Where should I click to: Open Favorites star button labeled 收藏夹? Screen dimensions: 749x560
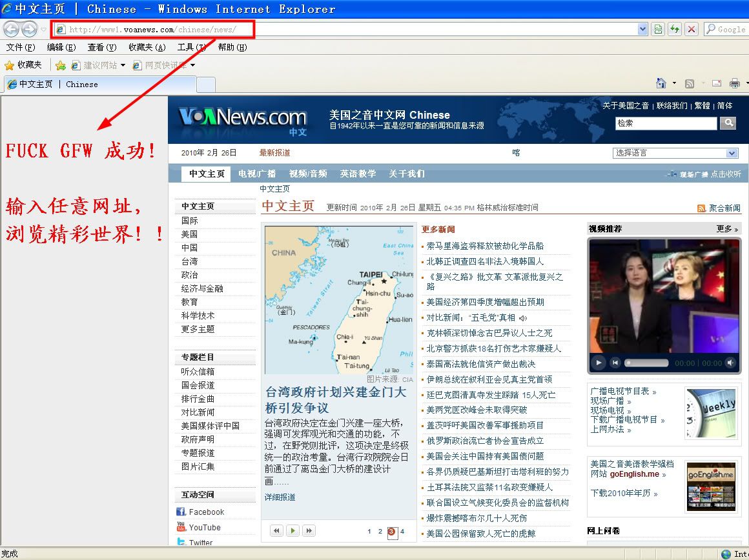[x=23, y=65]
